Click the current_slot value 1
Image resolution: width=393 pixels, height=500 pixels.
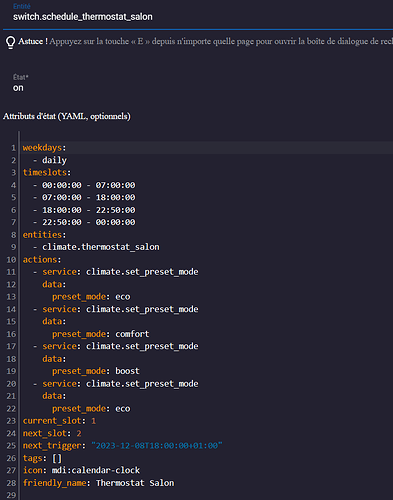94,421
